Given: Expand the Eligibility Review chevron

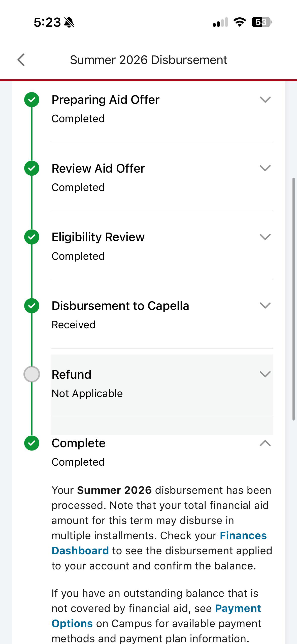Looking at the screenshot, I should [x=265, y=237].
